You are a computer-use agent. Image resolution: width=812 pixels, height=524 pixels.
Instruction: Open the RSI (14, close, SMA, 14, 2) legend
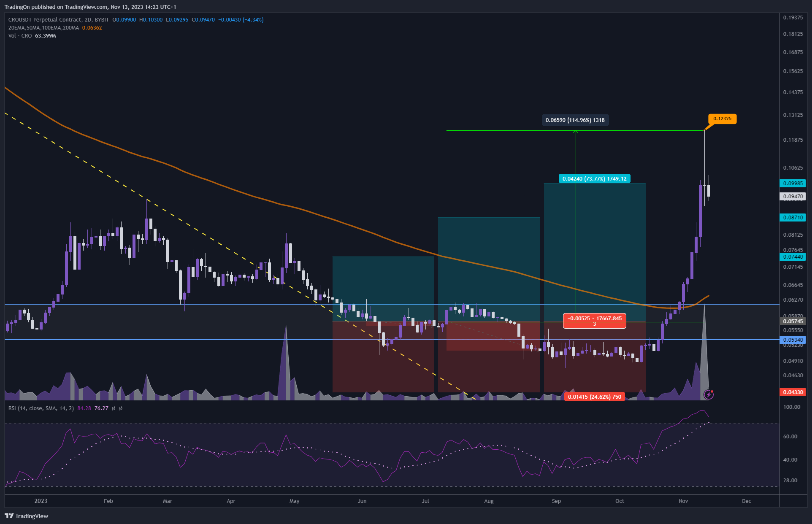[41, 408]
